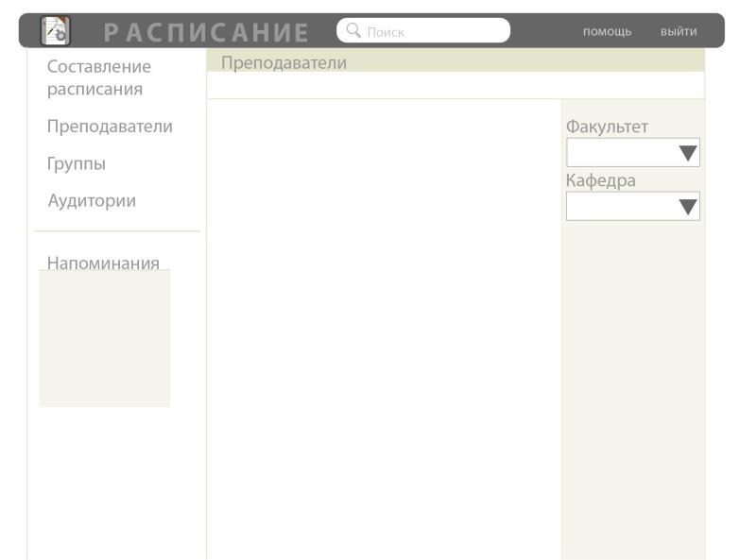The width and height of the screenshot is (740, 560).
Task: Click выйти to log out
Action: 679,31
